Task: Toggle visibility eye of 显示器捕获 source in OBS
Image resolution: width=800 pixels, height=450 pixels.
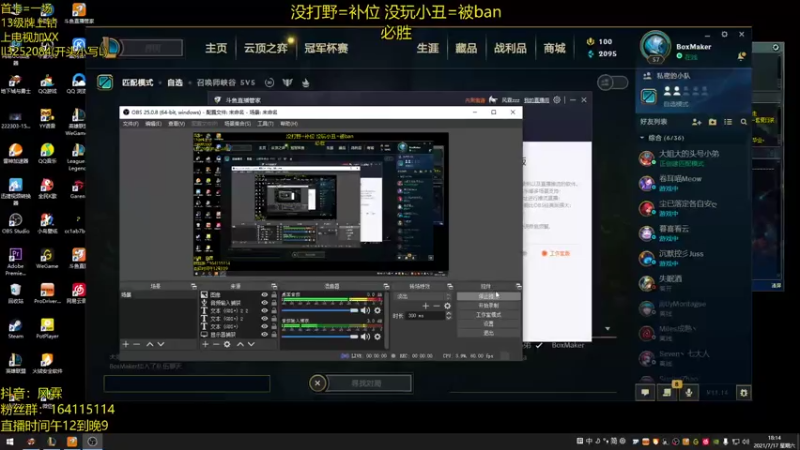Action: coord(264,334)
